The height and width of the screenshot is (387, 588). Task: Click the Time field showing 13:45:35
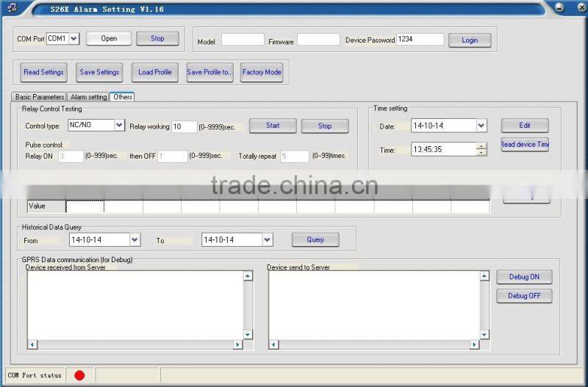point(444,150)
